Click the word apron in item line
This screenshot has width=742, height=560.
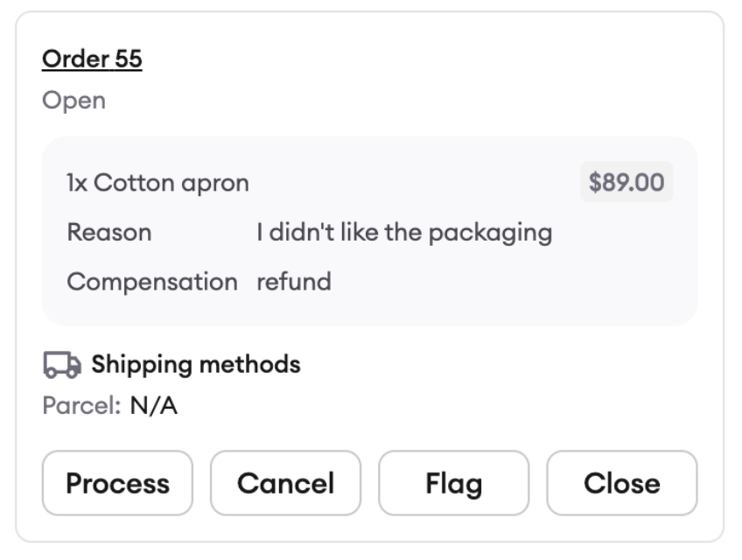coord(215,184)
